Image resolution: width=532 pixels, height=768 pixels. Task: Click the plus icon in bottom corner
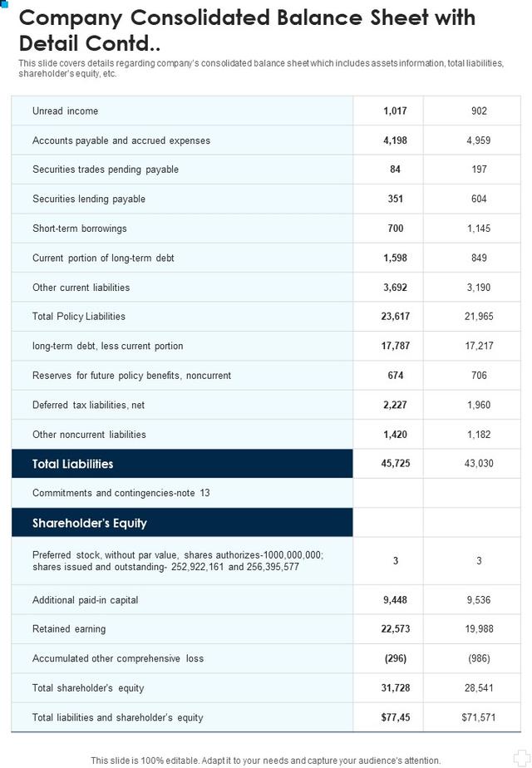pyautogui.click(x=520, y=758)
